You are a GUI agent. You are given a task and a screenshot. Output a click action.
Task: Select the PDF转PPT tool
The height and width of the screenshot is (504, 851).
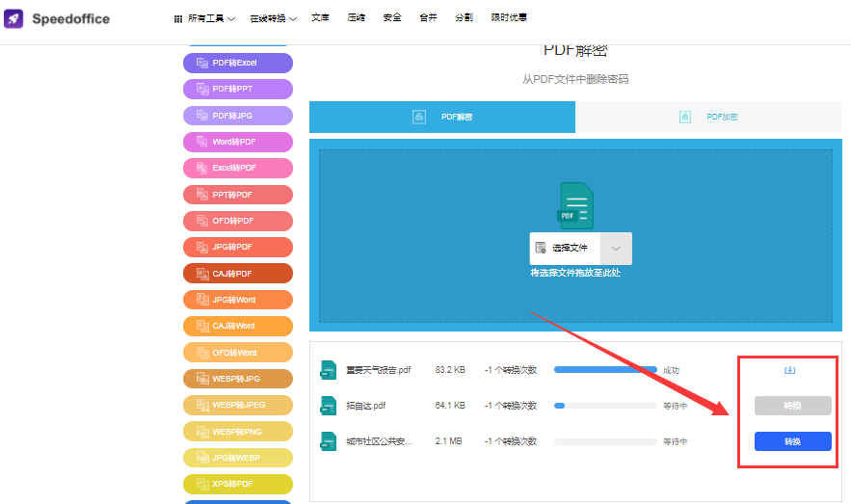(238, 89)
